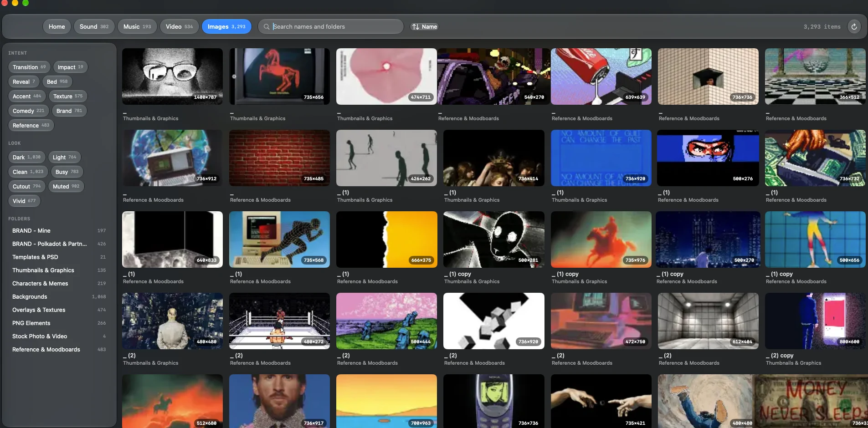The width and height of the screenshot is (868, 428).
Task: Switch to the Sound tab
Action: [94, 26]
